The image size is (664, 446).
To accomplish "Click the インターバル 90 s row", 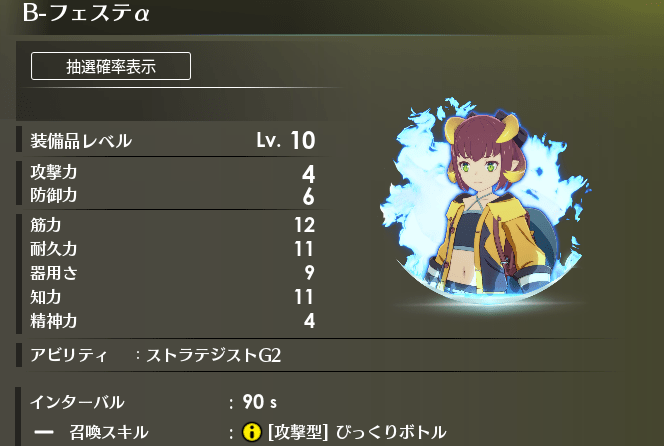I will click(x=154, y=402).
